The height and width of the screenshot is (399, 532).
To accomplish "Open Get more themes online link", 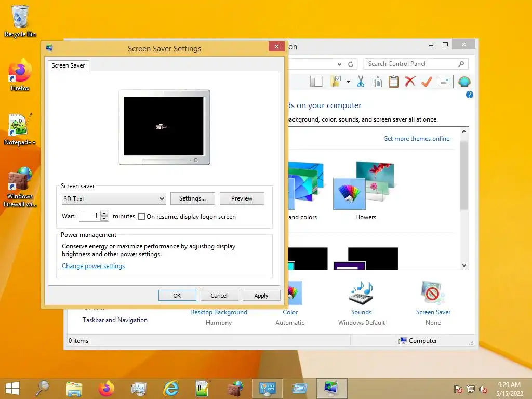I will (416, 138).
